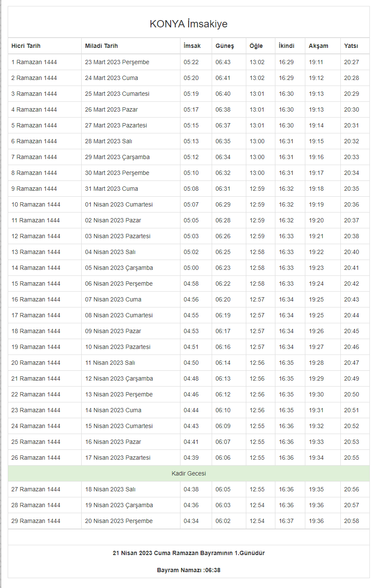The height and width of the screenshot is (588, 378).
Task: Click the 14 Nisan 2023 Cuma cell
Action: (x=113, y=410)
